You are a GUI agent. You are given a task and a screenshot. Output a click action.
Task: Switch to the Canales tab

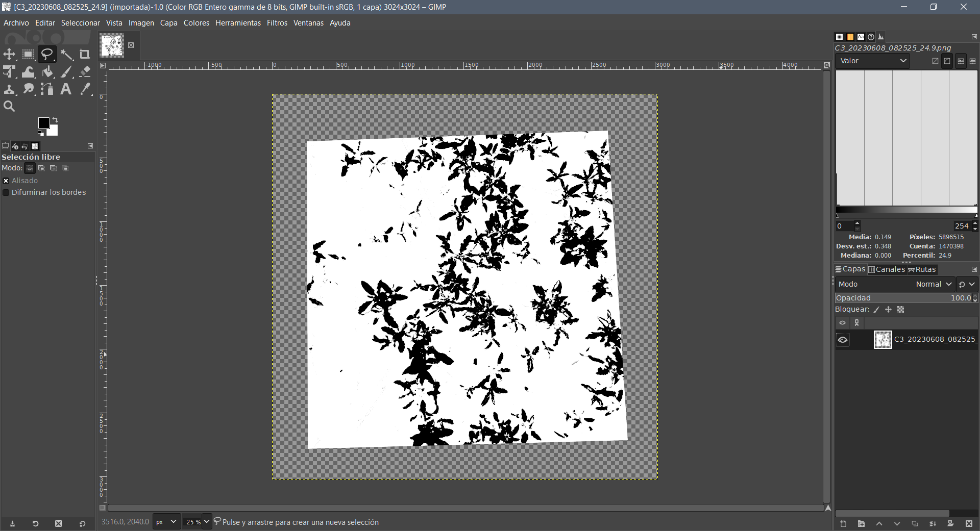pyautogui.click(x=887, y=269)
